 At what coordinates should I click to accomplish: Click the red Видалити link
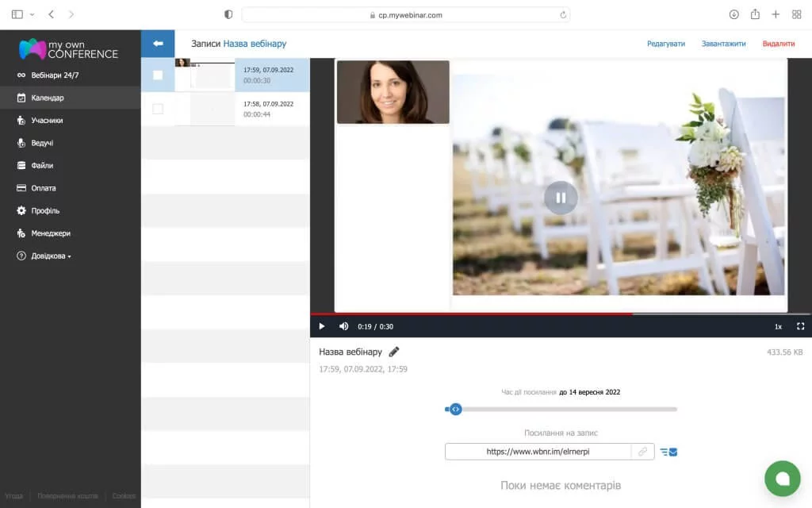(778, 44)
